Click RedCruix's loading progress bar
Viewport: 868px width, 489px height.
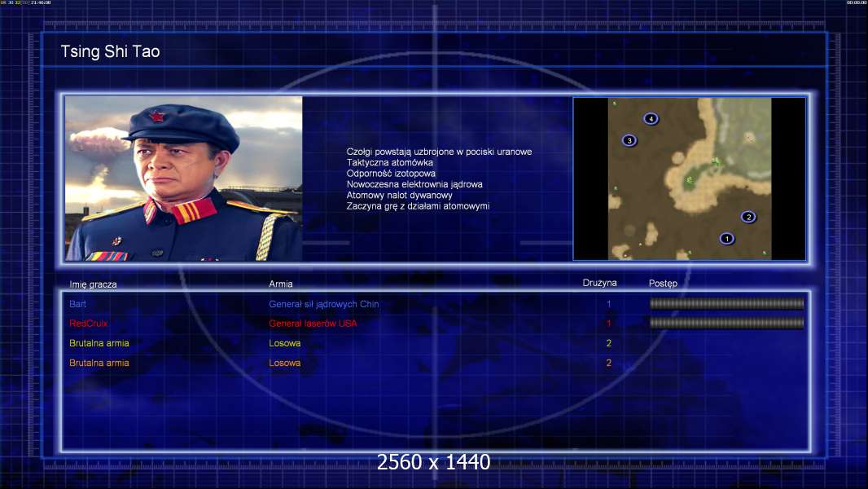(726, 324)
